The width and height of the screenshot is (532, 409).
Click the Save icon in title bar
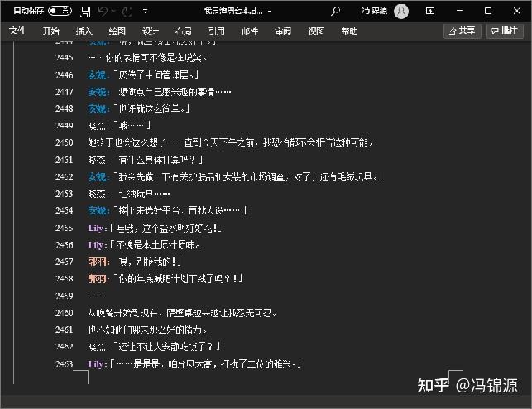pos(85,12)
